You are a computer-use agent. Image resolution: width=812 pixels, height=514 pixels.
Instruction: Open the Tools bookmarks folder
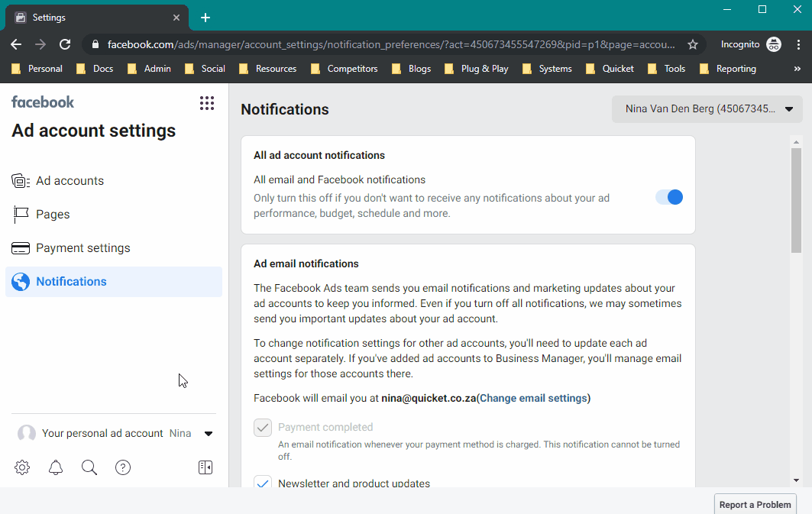pos(667,69)
